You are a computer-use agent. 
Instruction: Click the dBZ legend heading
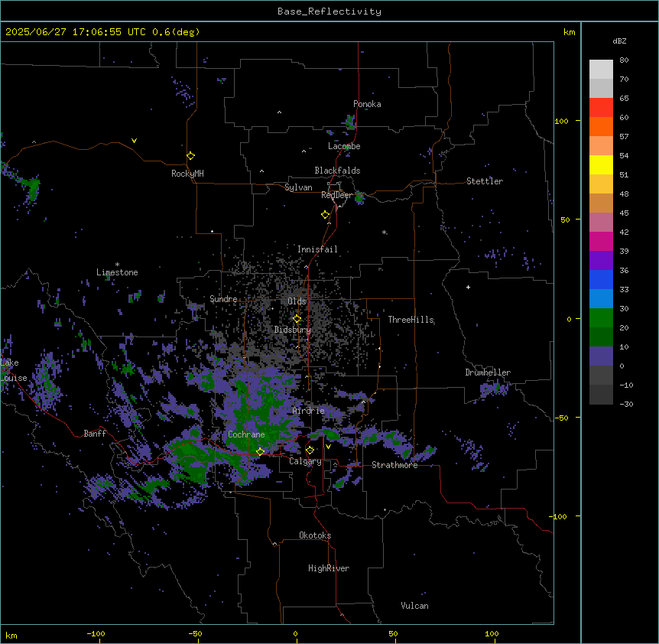619,41
